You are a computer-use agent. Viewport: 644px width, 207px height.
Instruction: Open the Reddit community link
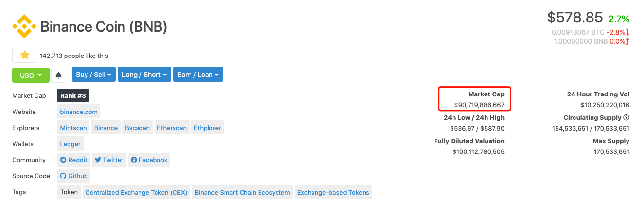[73, 160]
